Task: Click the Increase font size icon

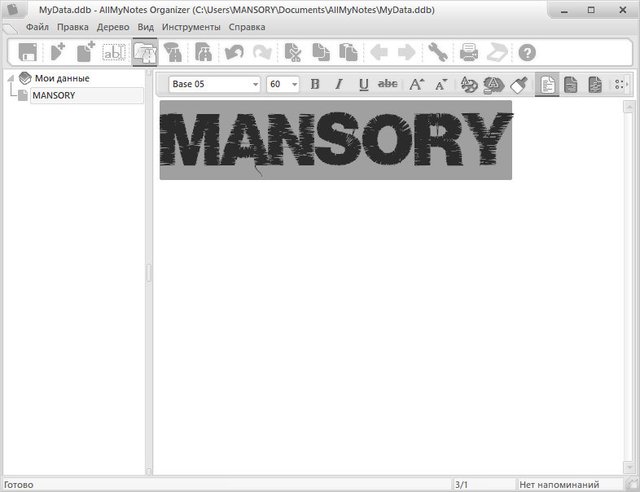Action: (417, 85)
